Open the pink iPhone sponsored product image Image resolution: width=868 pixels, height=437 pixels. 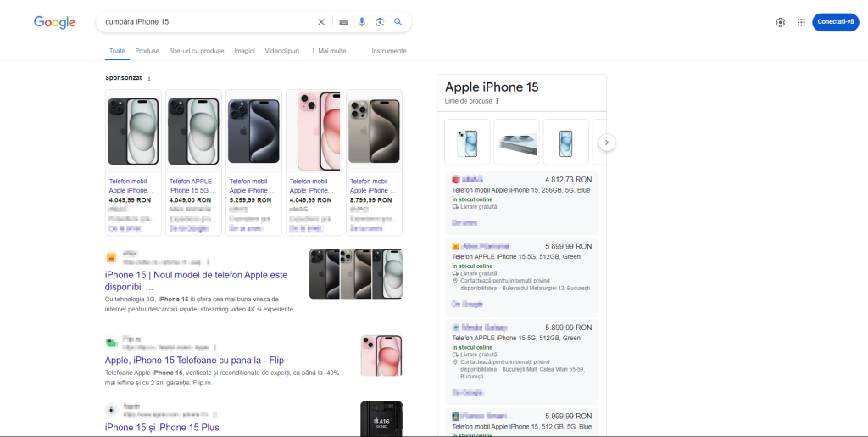[x=314, y=132]
